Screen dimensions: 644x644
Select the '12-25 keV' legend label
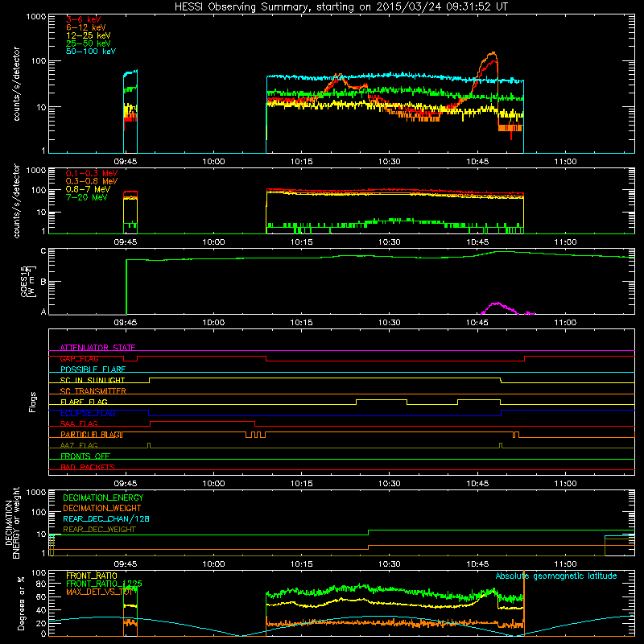(x=89, y=35)
